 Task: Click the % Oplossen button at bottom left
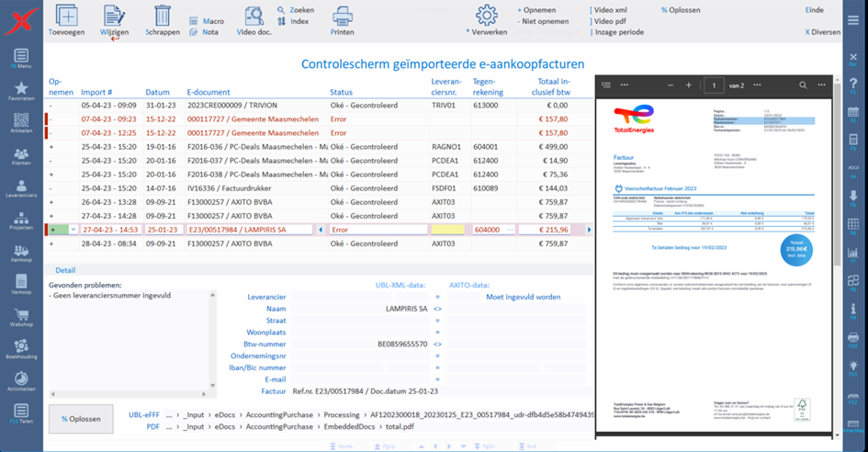81,419
